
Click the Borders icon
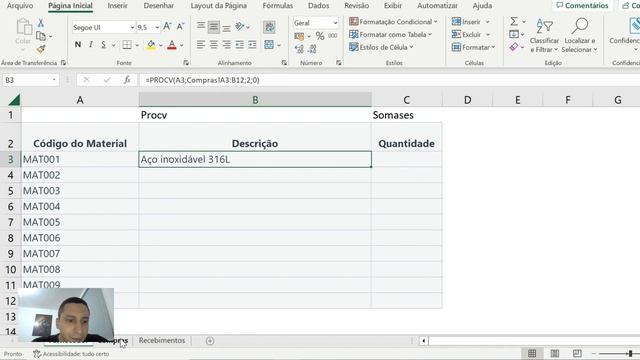click(x=127, y=44)
